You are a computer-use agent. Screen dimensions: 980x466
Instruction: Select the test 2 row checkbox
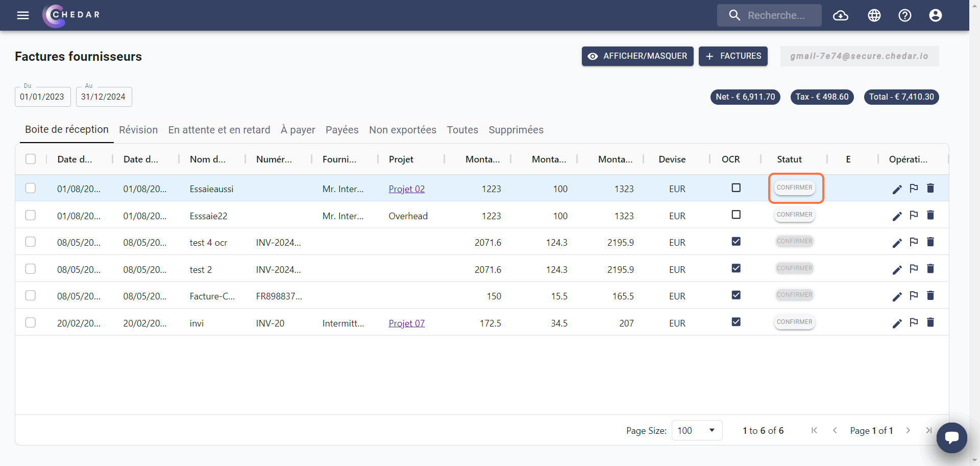pyautogui.click(x=31, y=269)
